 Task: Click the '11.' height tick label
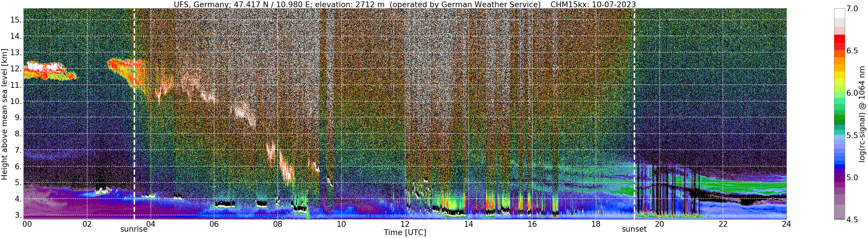point(16,85)
